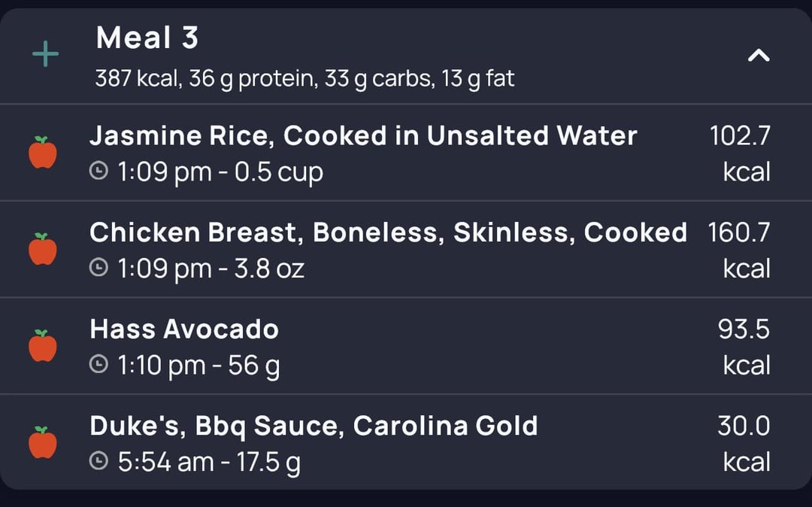Viewport: 812px width, 507px height.
Task: Open the Duke's Bbq Sauce, Carolina Gold entry
Action: click(x=406, y=442)
